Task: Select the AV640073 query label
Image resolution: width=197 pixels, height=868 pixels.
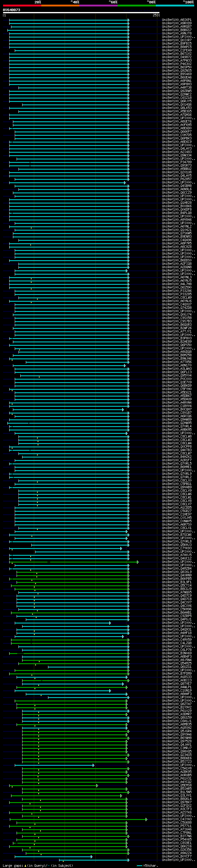Action: 11,10
